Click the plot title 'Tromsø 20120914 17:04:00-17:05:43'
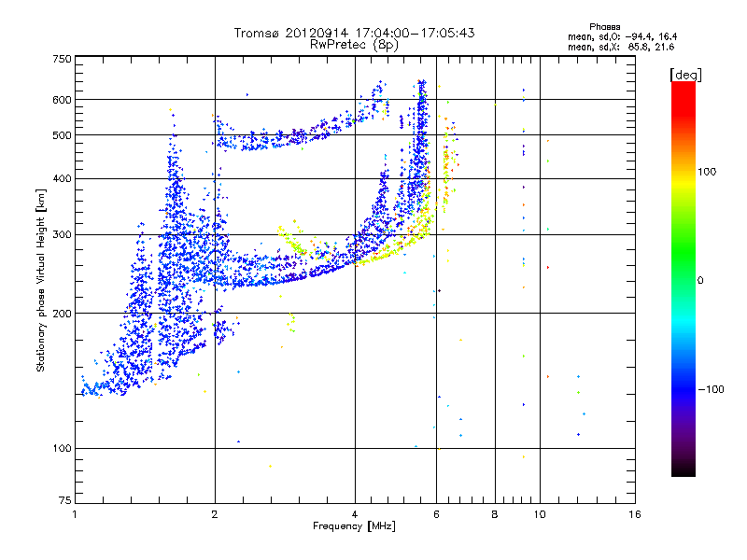The image size is (747, 560). point(354,33)
